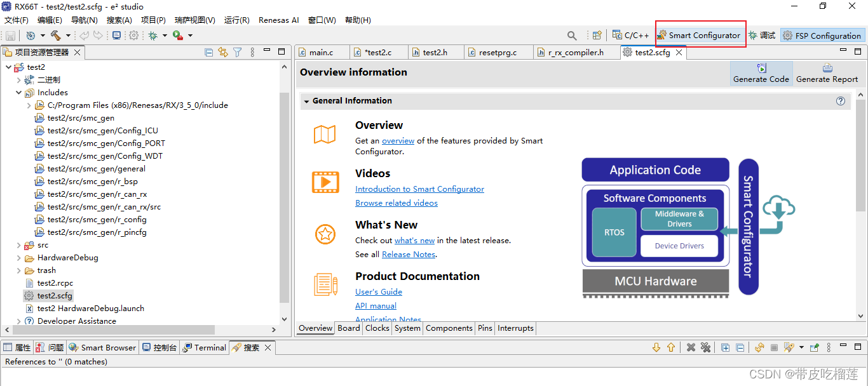Open the Clocks configurator tab
The image size is (868, 386).
coord(377,328)
